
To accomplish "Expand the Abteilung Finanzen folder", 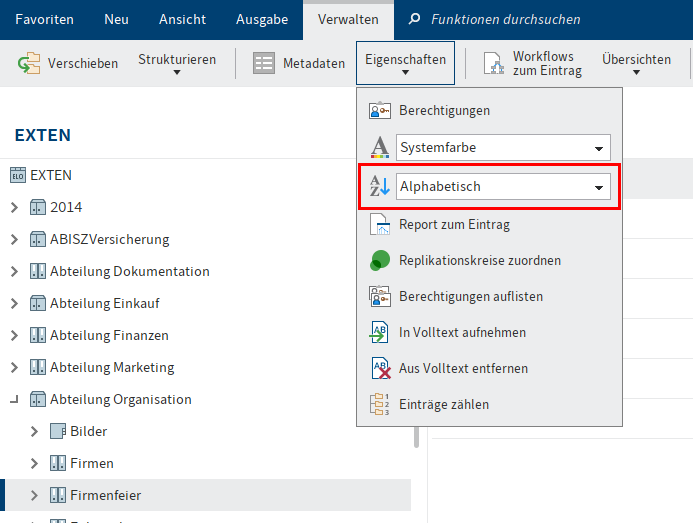I will tap(14, 335).
